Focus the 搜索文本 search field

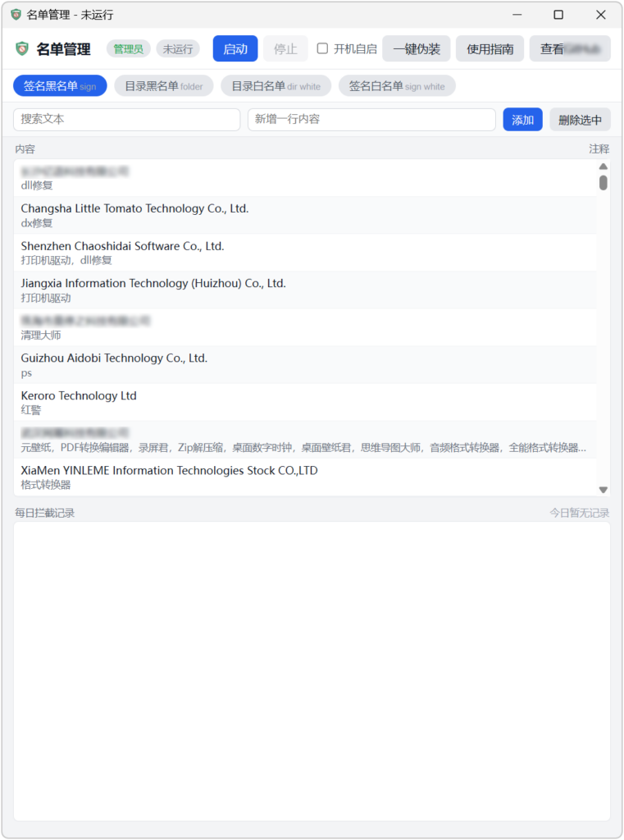tap(126, 120)
